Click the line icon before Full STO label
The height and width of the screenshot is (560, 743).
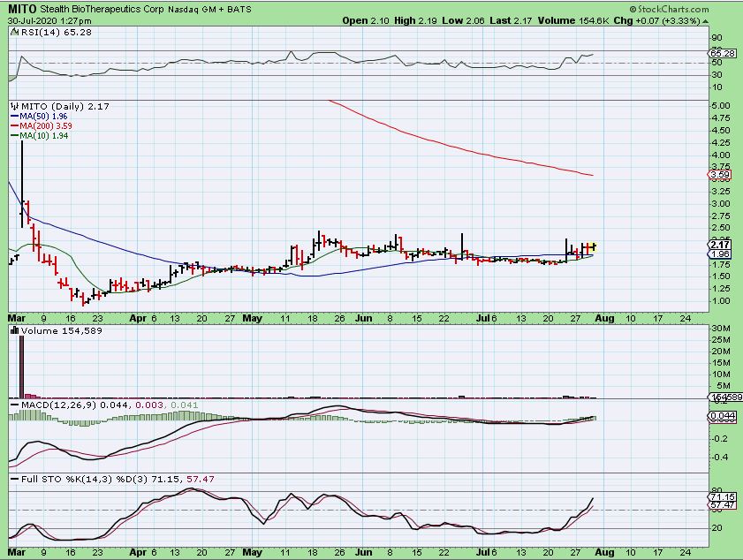pos(12,479)
